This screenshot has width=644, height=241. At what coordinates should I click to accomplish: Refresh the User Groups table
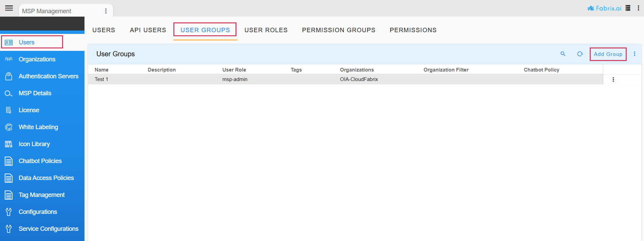[x=580, y=54]
